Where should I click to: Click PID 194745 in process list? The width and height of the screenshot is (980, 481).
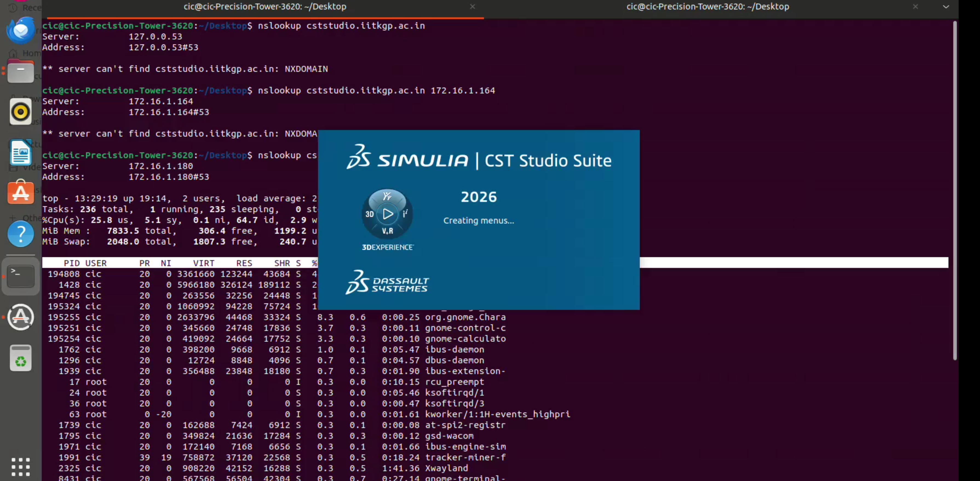tap(64, 295)
